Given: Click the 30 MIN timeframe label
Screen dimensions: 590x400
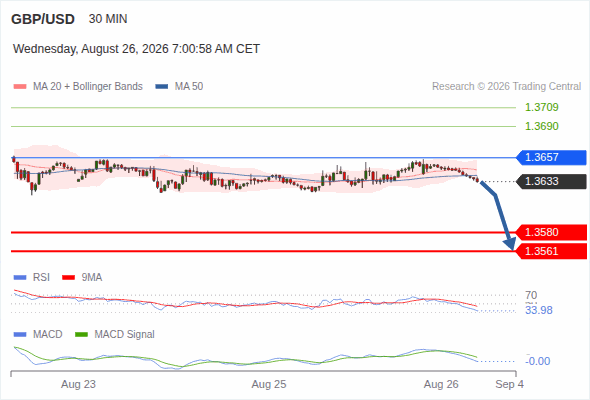Looking at the screenshot, I should click(108, 19).
